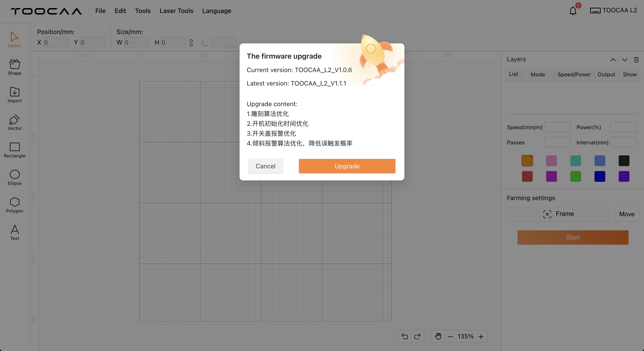
Task: Pick the magenta-purple color swatch
Action: click(x=551, y=176)
